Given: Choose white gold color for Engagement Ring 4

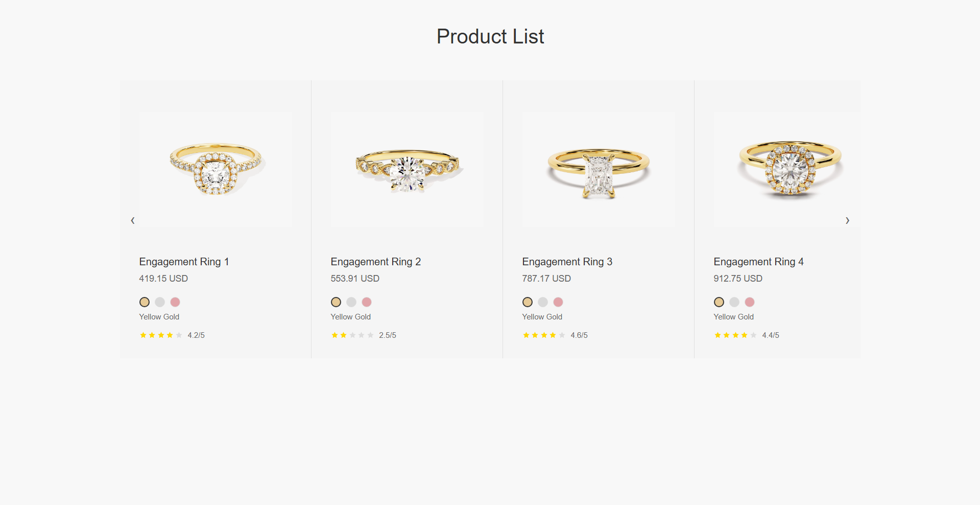Looking at the screenshot, I should pos(734,302).
